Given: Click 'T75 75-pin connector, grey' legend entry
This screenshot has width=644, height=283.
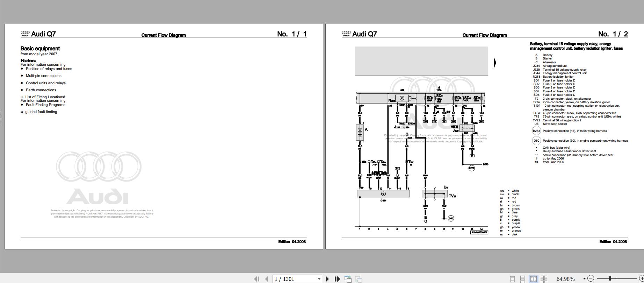Looking at the screenshot, I should (577, 116).
